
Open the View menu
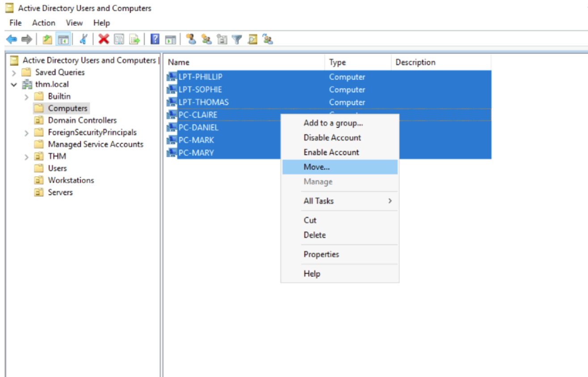tap(74, 23)
